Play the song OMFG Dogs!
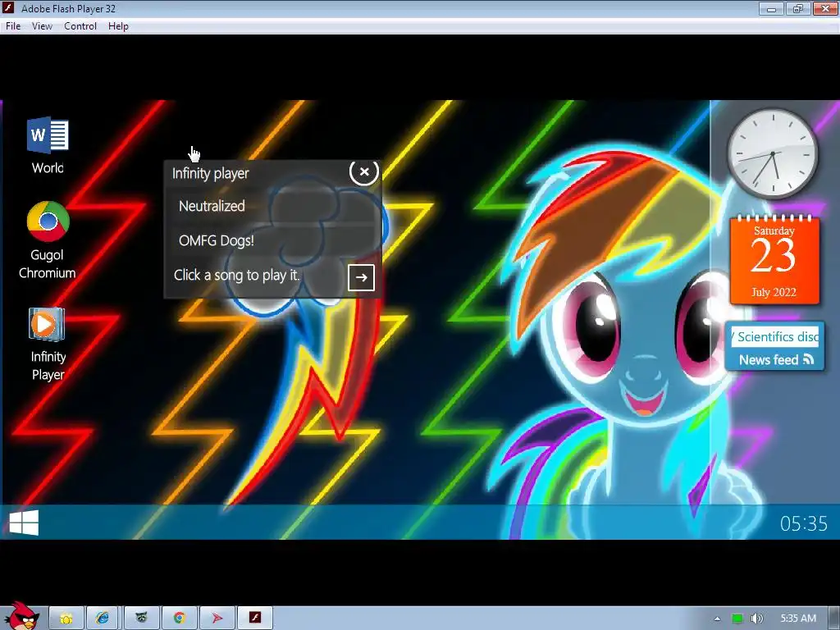840x630 pixels. 273,240
